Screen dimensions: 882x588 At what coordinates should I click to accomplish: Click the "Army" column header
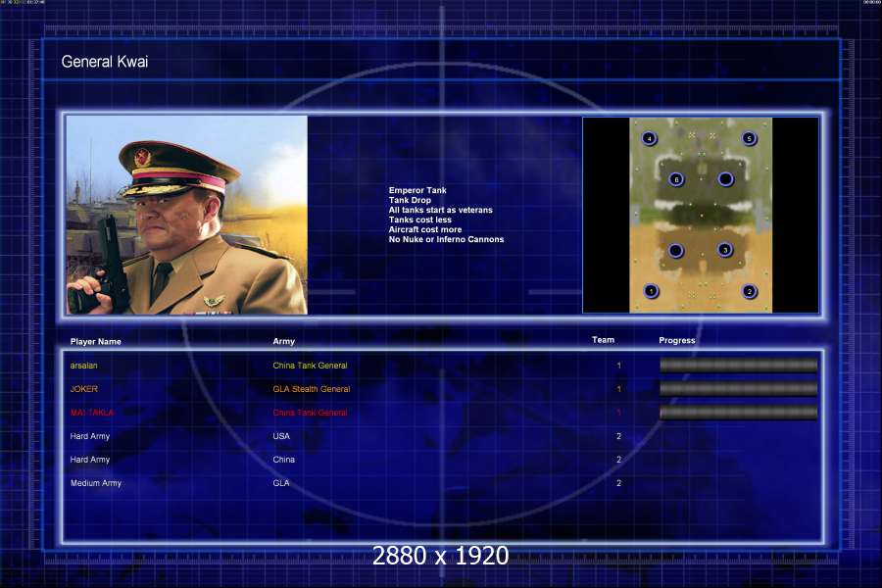pyautogui.click(x=283, y=342)
